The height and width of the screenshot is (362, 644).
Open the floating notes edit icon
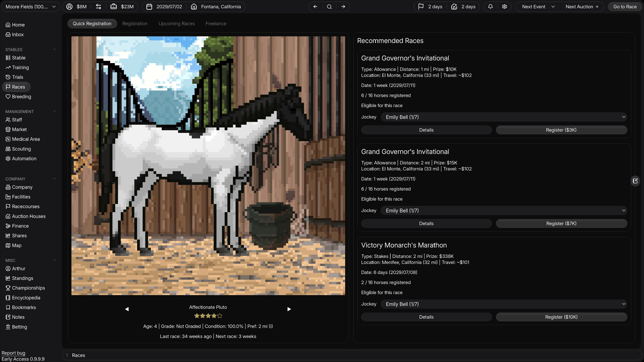(635, 181)
